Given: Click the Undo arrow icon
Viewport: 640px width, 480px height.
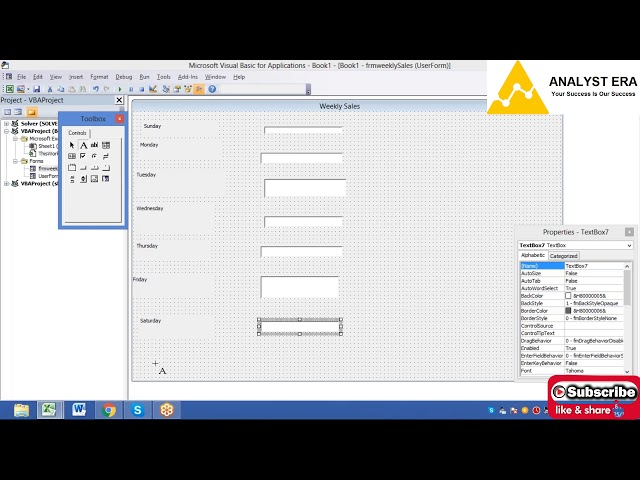Looking at the screenshot, I should (x=96, y=89).
